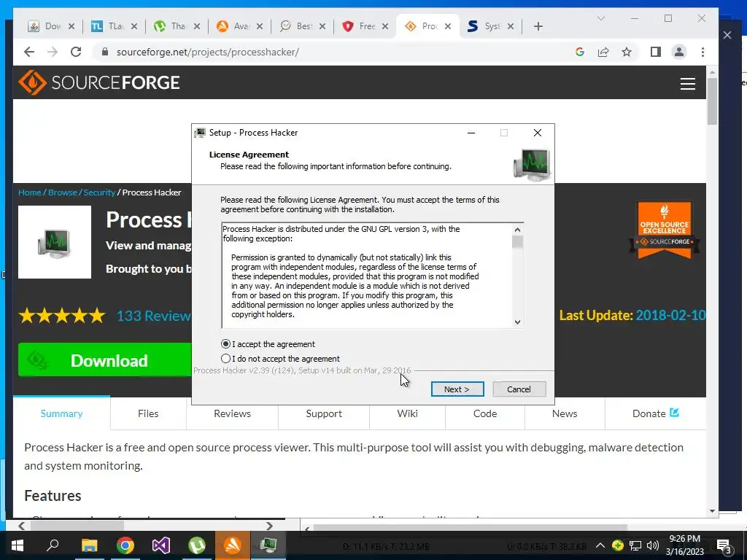The height and width of the screenshot is (560, 747).
Task: Open Windows Start menu
Action: click(x=18, y=545)
